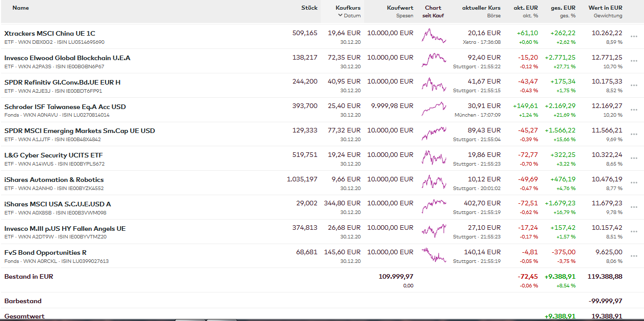Open three-dot menu for Invesco Fallen Angels row
The width and height of the screenshot is (644, 321).
pyautogui.click(x=634, y=232)
